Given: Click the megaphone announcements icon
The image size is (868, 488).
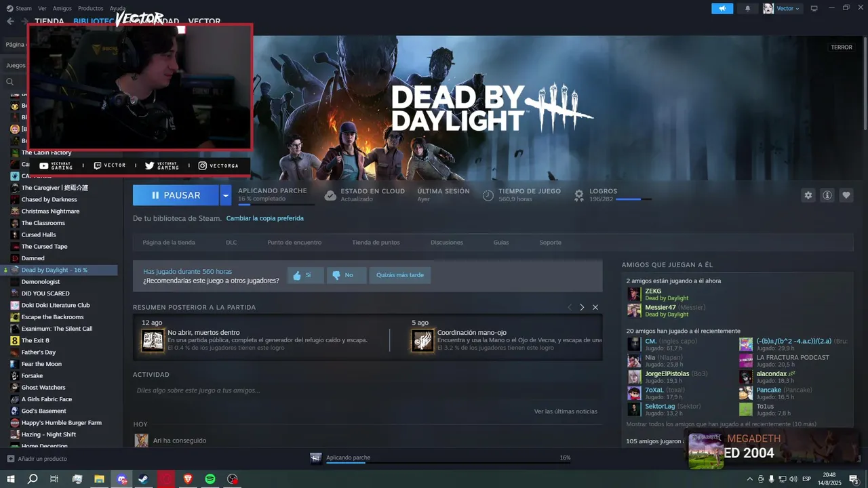Looking at the screenshot, I should [722, 8].
